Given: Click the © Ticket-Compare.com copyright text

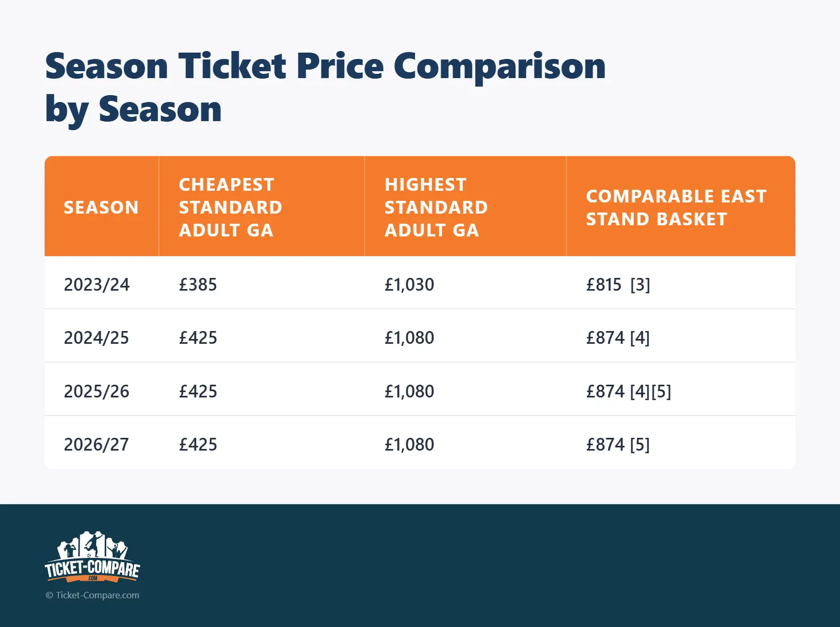Looking at the screenshot, I should tap(92, 595).
